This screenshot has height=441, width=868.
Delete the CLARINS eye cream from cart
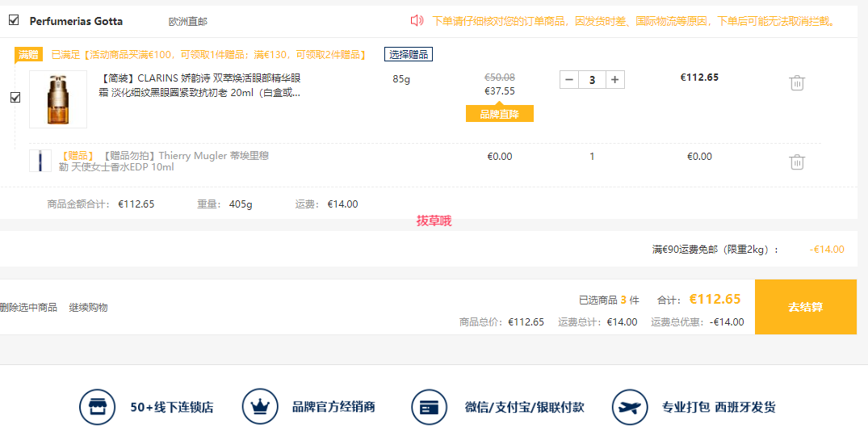(797, 83)
